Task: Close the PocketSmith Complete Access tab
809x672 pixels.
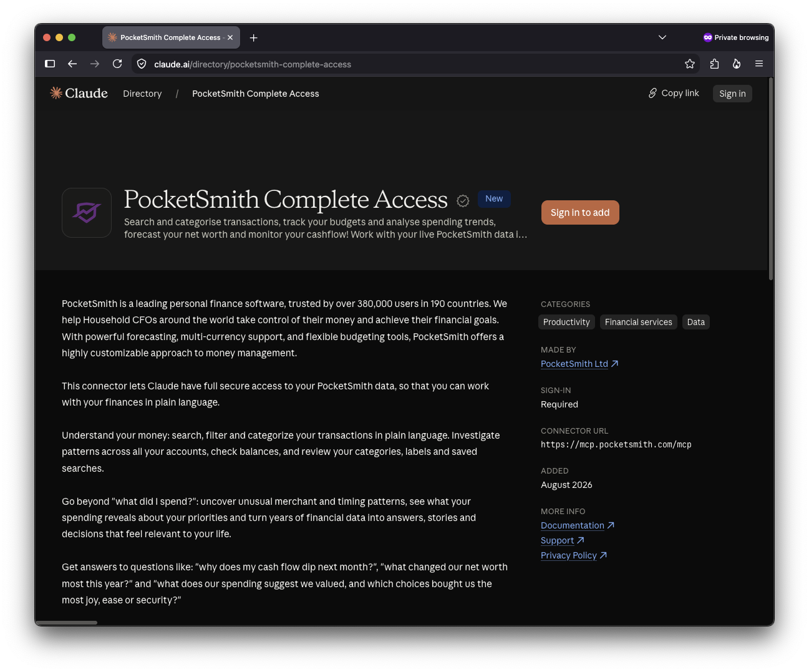Action: [230, 37]
